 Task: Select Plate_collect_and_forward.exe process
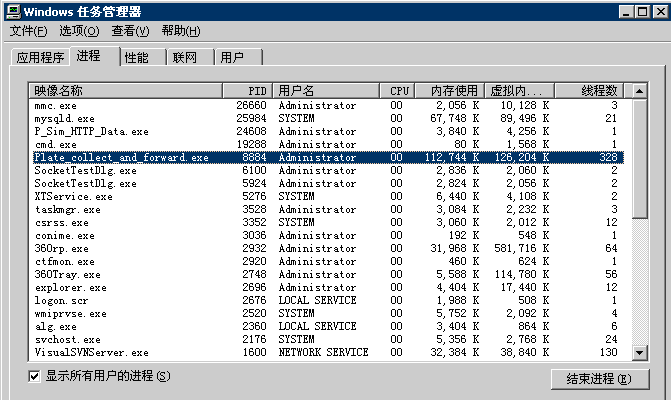point(328,157)
